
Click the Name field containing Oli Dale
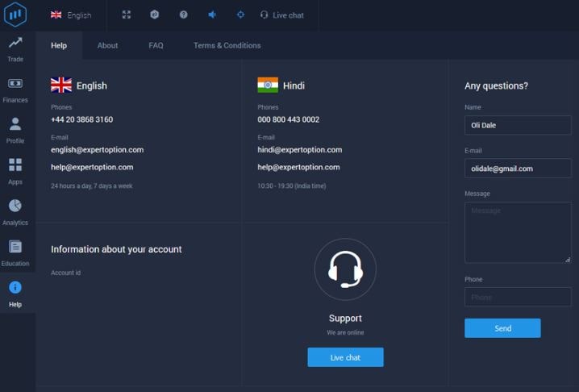click(x=518, y=125)
